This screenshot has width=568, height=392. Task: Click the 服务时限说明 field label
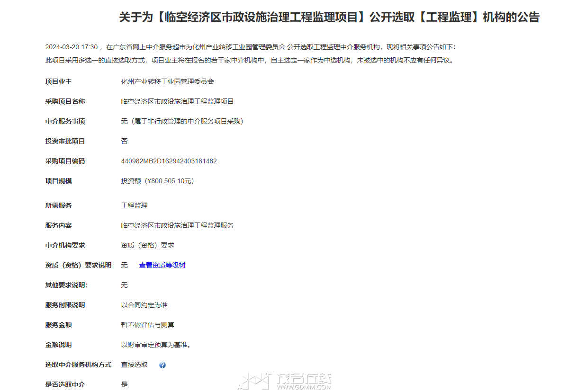[65, 305]
